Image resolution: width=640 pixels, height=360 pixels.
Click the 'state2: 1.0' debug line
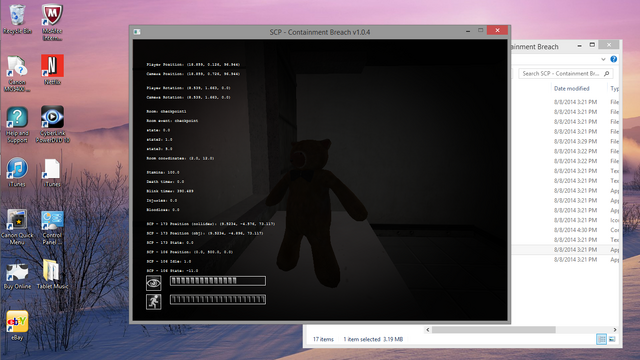coord(159,140)
